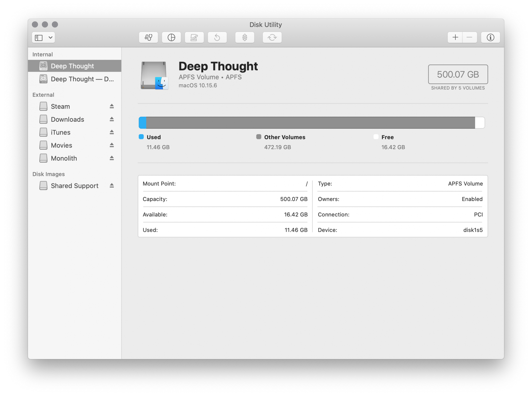
Task: Click the Deep Thought volume title
Action: (218, 66)
